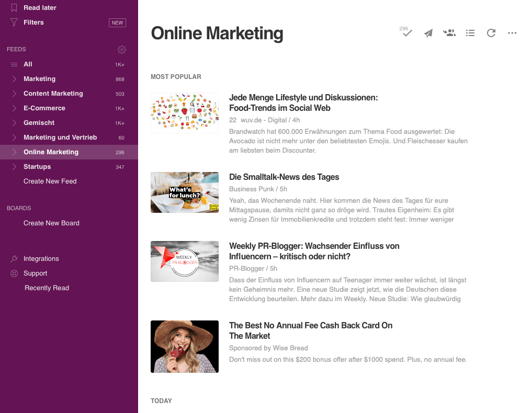Viewport: 532px width, 413px height.
Task: Expand the Startups folder chevron
Action: tap(14, 167)
